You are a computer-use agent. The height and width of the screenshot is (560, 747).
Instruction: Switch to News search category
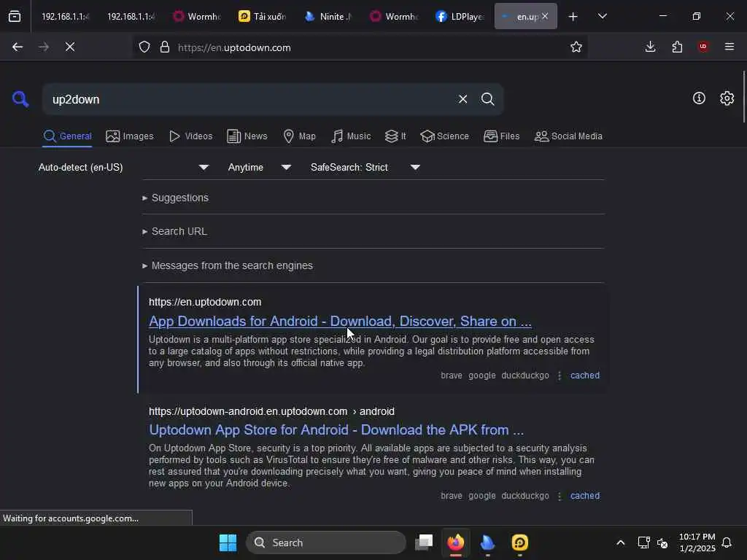(x=247, y=136)
